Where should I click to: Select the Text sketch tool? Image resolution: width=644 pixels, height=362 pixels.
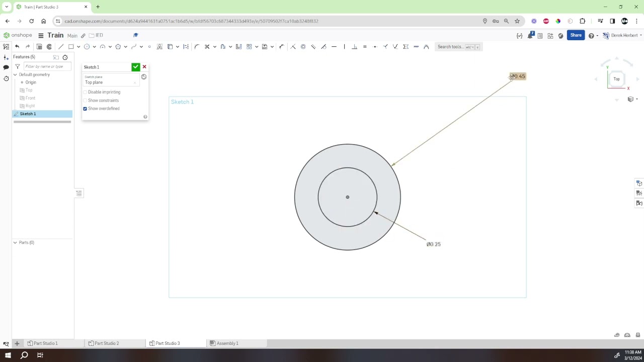pyautogui.click(x=159, y=47)
